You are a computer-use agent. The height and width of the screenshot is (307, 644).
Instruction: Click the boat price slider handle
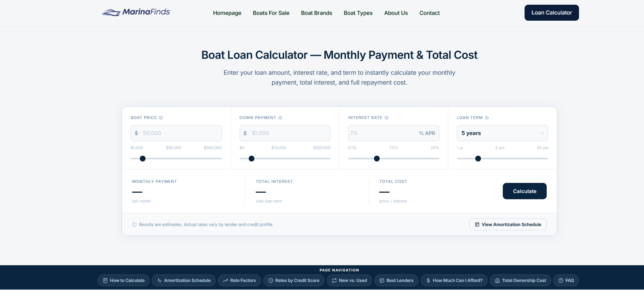tap(143, 159)
